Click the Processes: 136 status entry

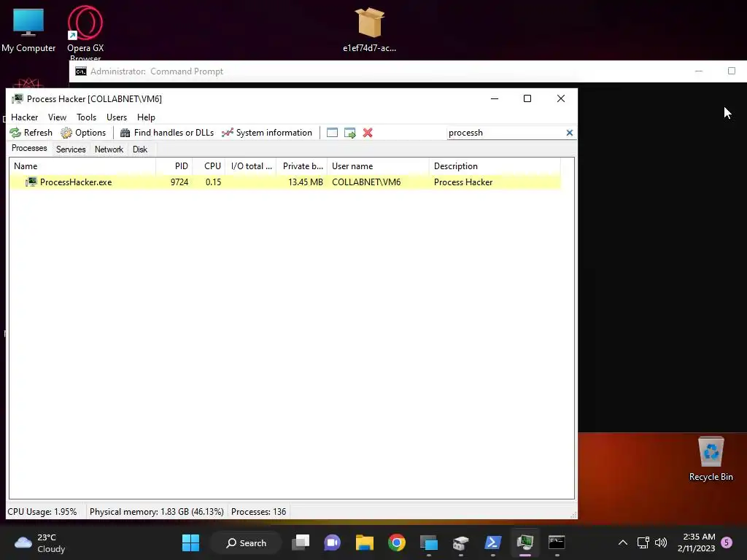pyautogui.click(x=259, y=512)
